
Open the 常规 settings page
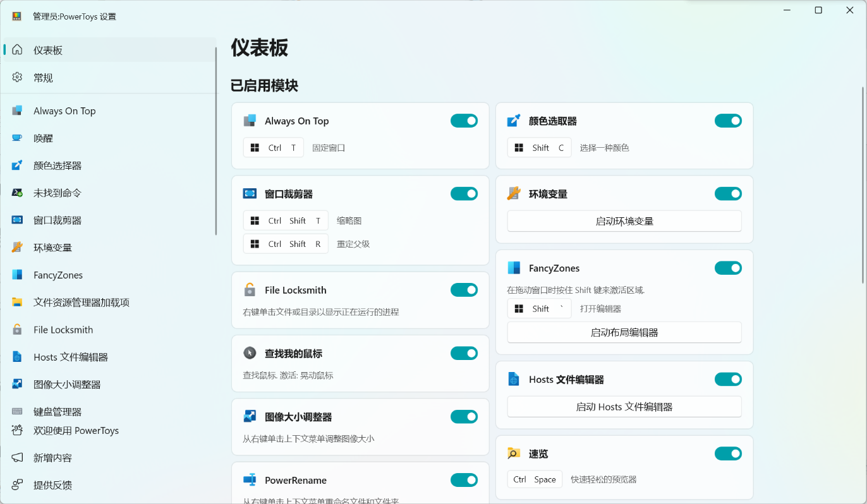(x=109, y=78)
